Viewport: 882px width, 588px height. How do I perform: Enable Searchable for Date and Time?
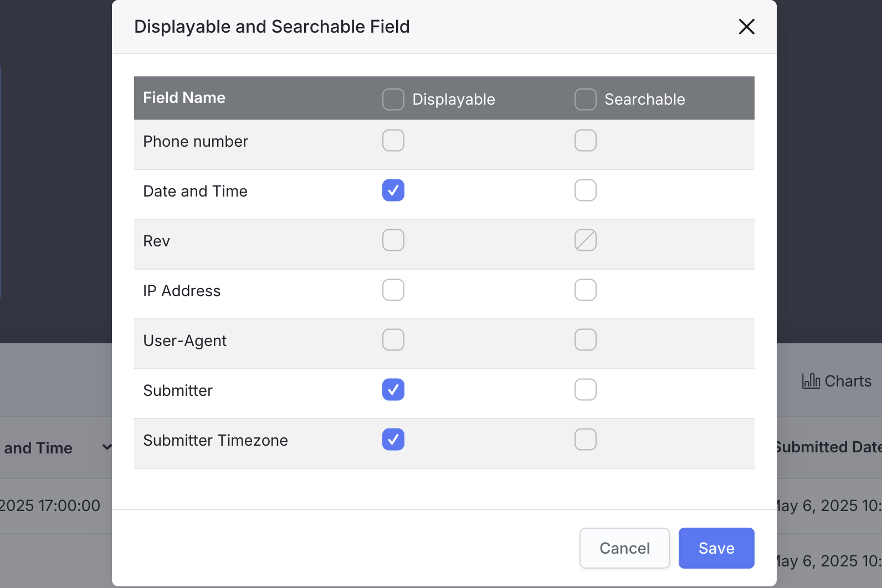pyautogui.click(x=586, y=190)
